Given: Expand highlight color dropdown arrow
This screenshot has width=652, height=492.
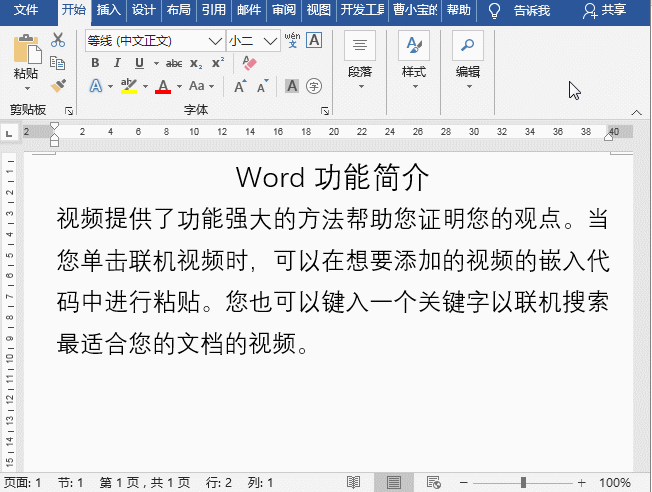Looking at the screenshot, I should (145, 87).
